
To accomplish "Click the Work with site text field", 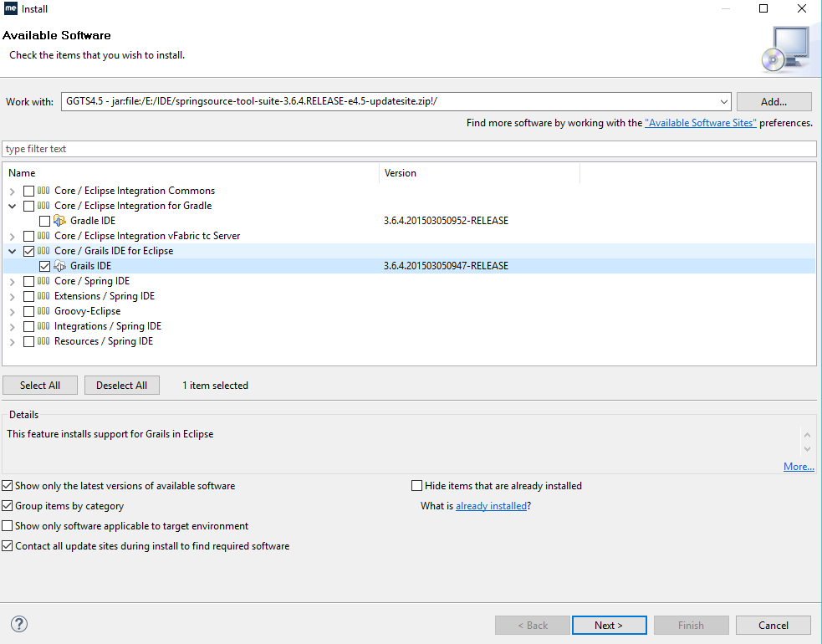I will pos(389,102).
